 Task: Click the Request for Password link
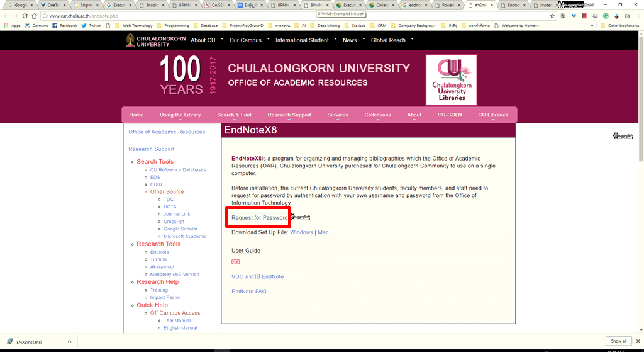(x=259, y=217)
